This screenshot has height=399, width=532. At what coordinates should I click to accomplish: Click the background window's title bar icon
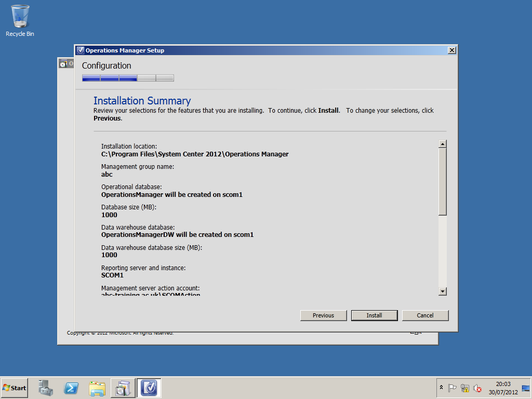click(63, 63)
